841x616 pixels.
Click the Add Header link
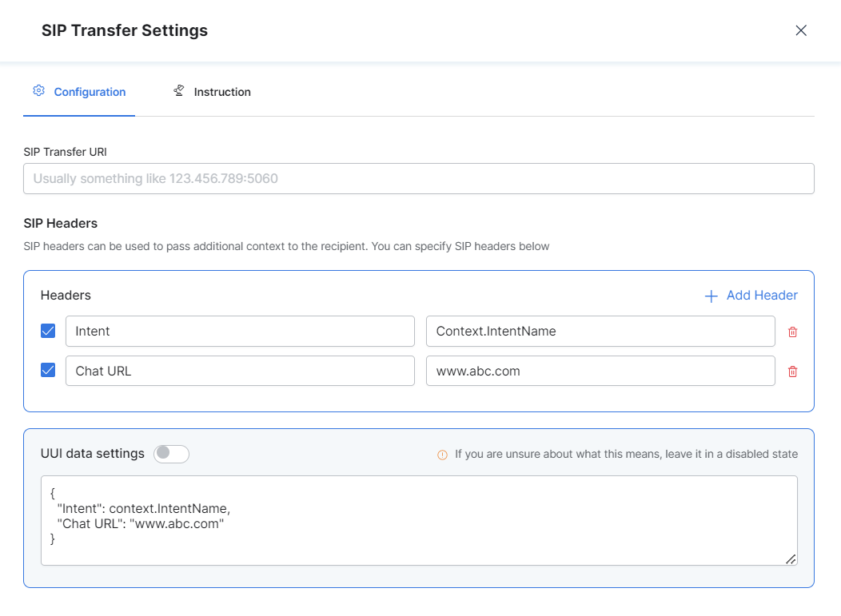point(761,295)
